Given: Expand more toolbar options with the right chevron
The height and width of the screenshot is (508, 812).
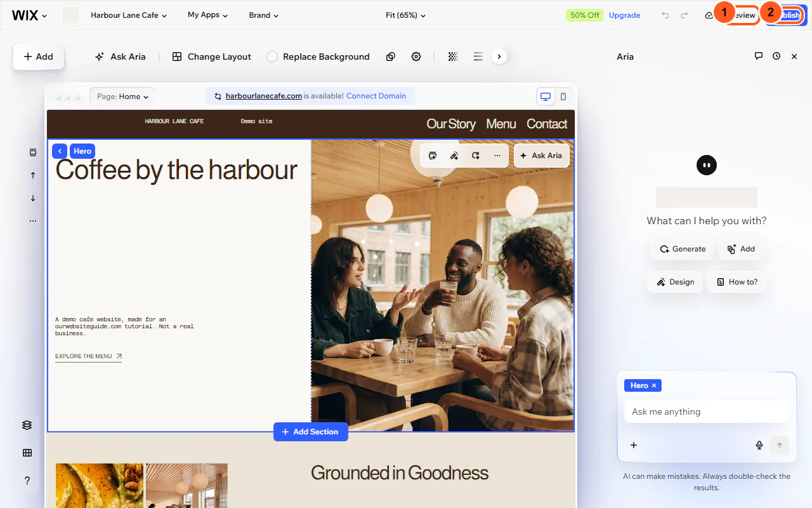Looking at the screenshot, I should tap(499, 57).
